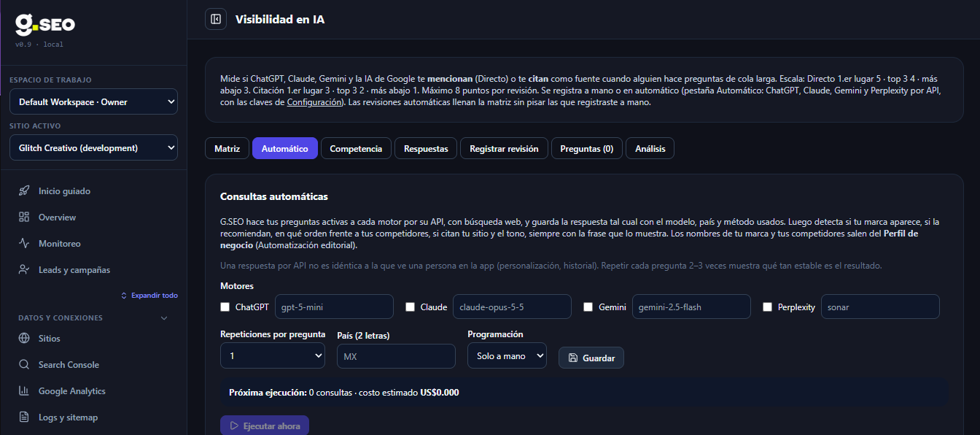Click the Sitios globe icon
980x435 pixels.
24,339
